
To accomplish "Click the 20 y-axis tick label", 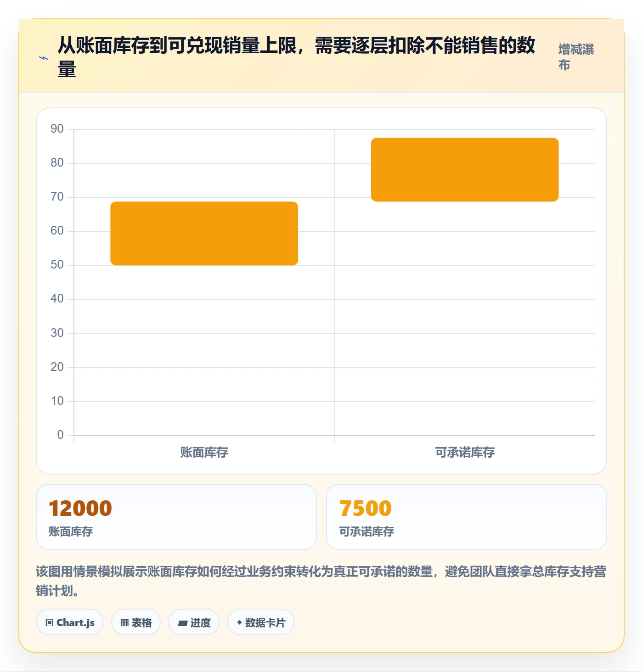I will (x=57, y=367).
